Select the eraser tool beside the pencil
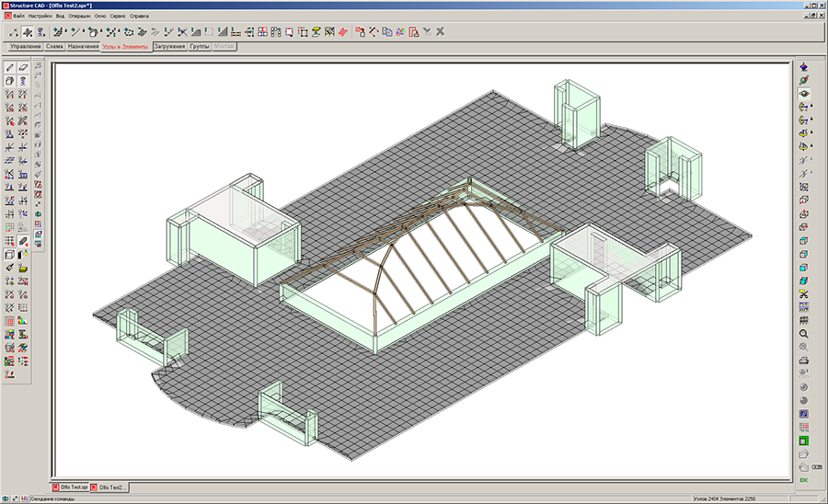This screenshot has width=828, height=504. [x=23, y=67]
